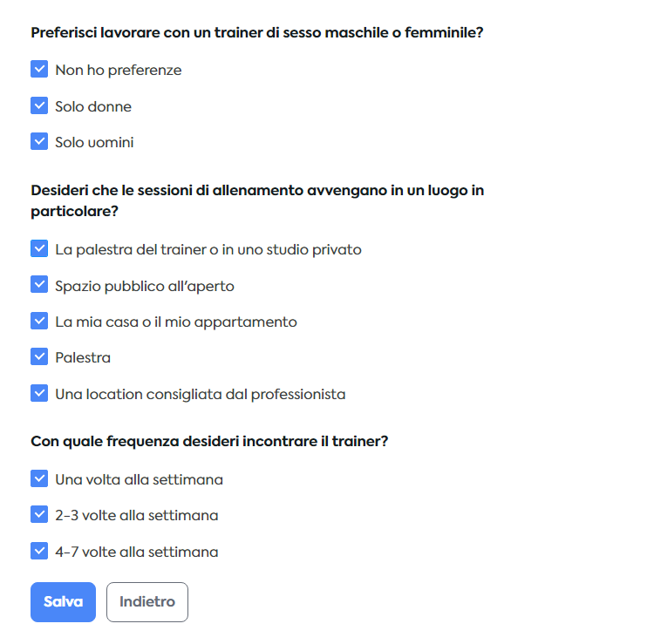The width and height of the screenshot is (654, 644).
Task: Click the "Solo donne" label text
Action: (93, 106)
